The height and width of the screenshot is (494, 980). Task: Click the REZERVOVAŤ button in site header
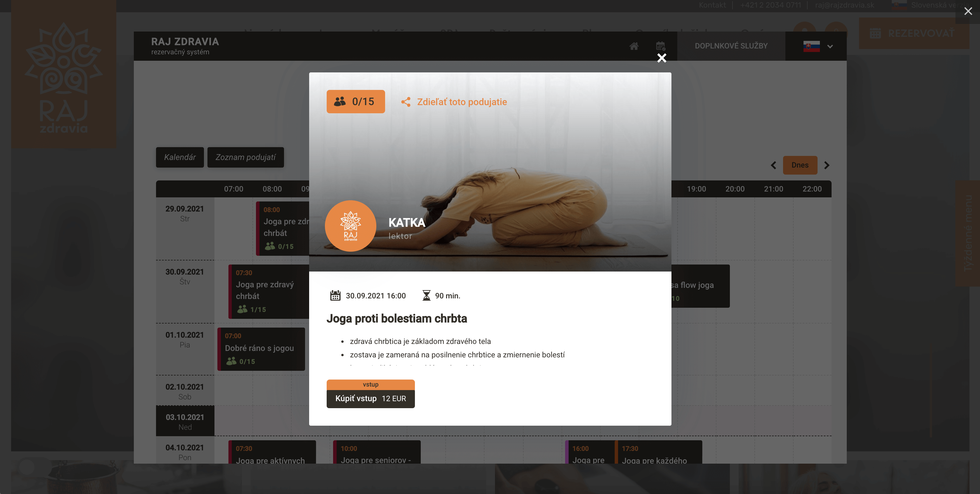[x=914, y=34]
